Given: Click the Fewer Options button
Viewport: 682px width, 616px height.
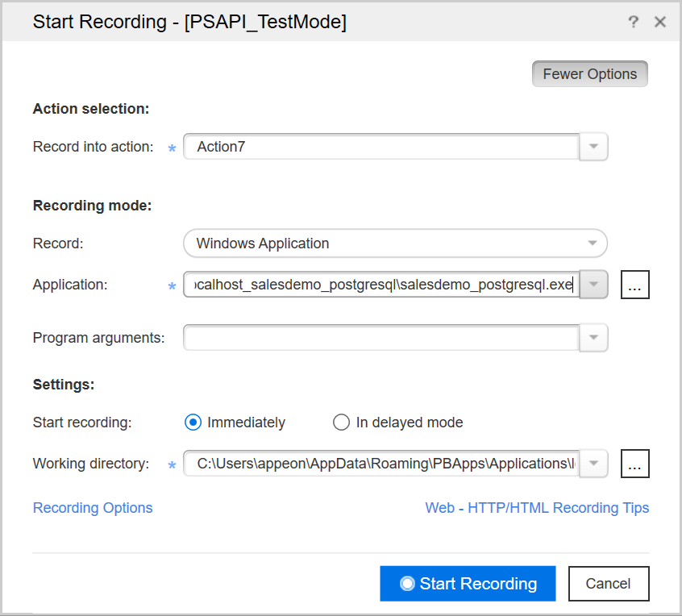Looking at the screenshot, I should [589, 74].
